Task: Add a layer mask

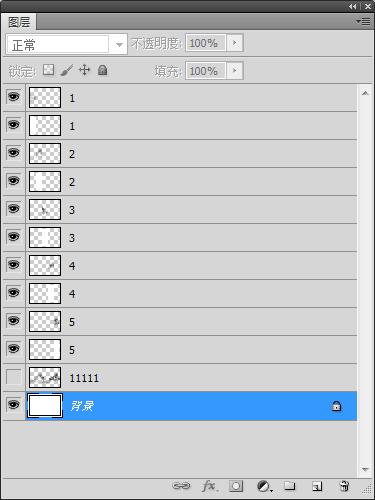Action: 236,486
